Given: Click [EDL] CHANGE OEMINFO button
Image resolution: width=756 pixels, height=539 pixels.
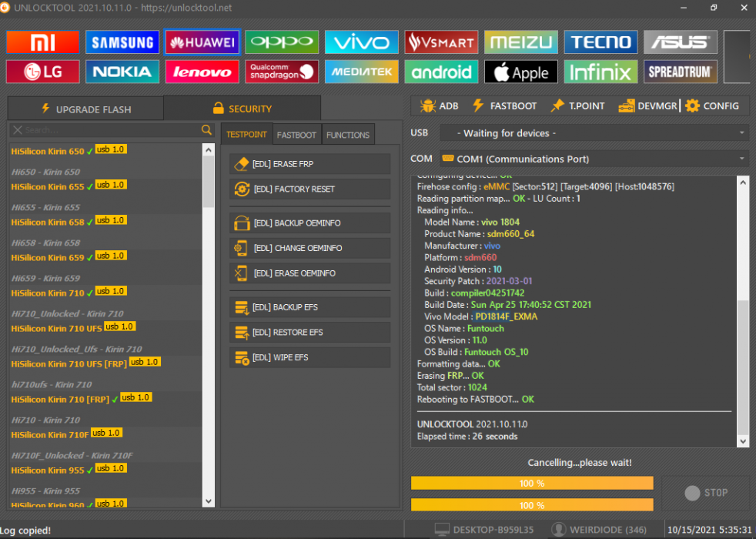Looking at the screenshot, I should click(x=310, y=248).
